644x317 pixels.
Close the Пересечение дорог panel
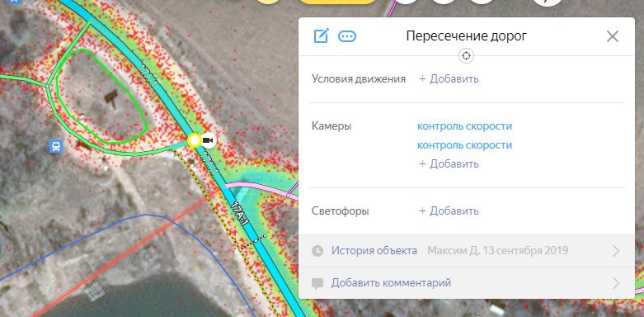pyautogui.click(x=613, y=36)
